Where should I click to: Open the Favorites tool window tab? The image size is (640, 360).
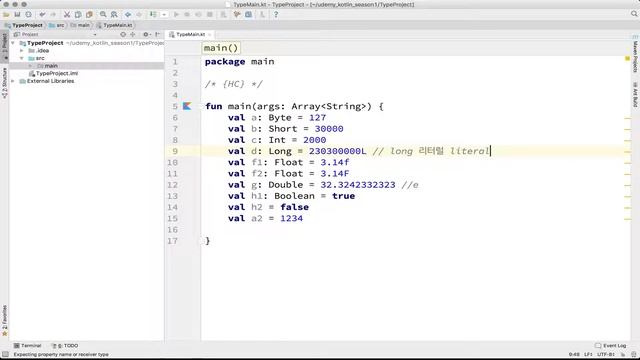[4, 320]
